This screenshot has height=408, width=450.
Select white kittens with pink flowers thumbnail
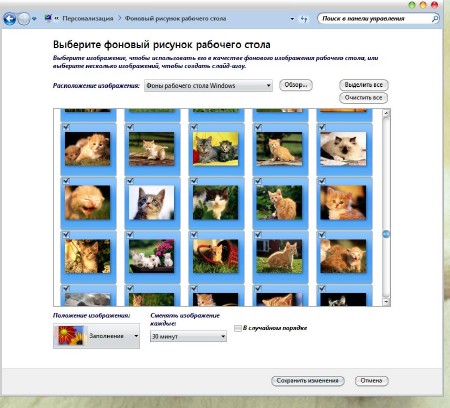(x=151, y=256)
